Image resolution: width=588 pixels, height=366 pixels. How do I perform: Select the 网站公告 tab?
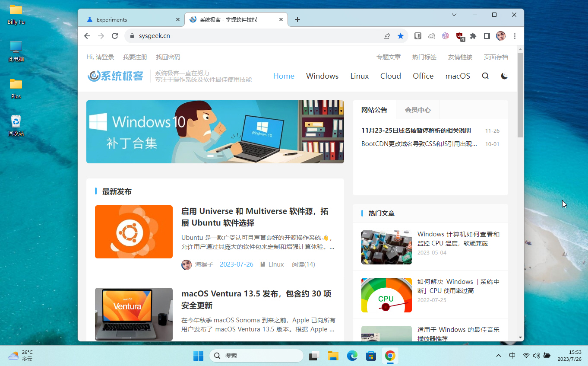374,110
